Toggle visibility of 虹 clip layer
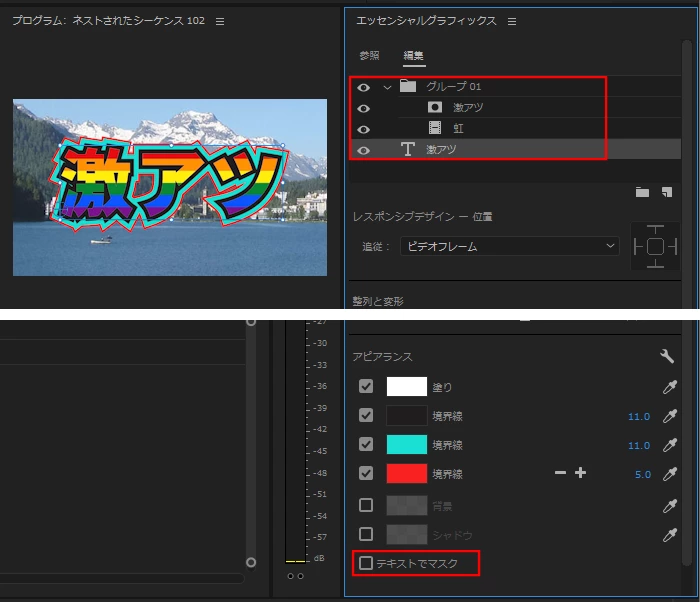 [363, 130]
